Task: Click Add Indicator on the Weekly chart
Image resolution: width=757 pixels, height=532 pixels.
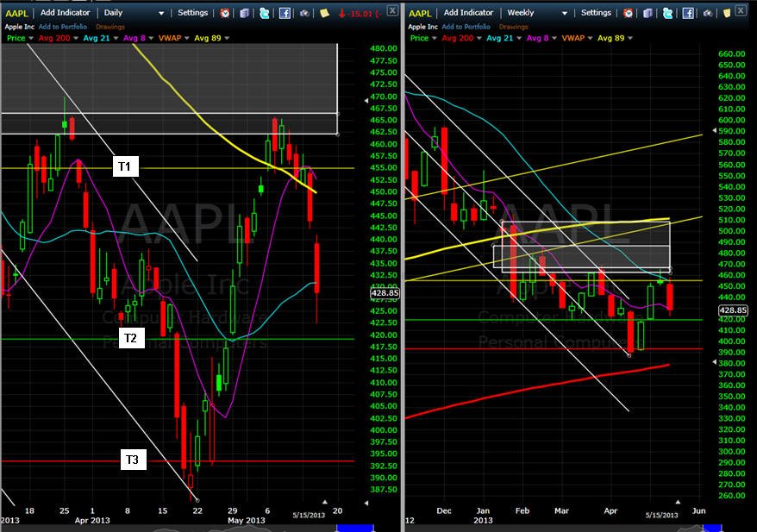Action: [x=468, y=13]
